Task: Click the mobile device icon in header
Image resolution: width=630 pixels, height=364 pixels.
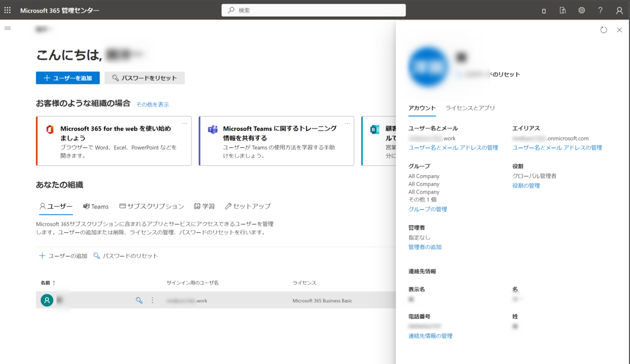Action: pyautogui.click(x=544, y=10)
